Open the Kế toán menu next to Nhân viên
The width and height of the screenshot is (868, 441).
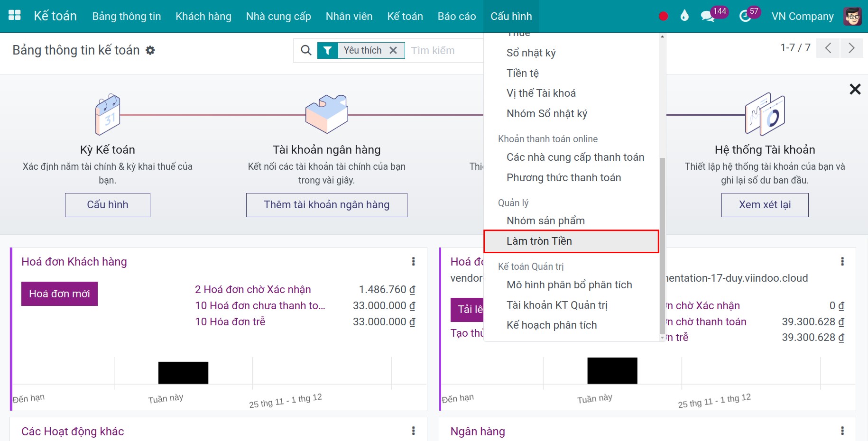tap(405, 16)
